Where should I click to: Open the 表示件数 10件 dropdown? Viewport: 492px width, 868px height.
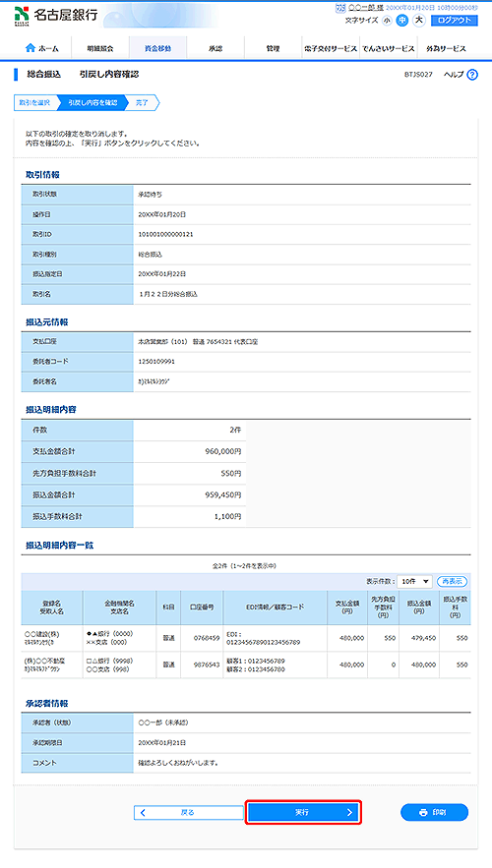click(415, 581)
